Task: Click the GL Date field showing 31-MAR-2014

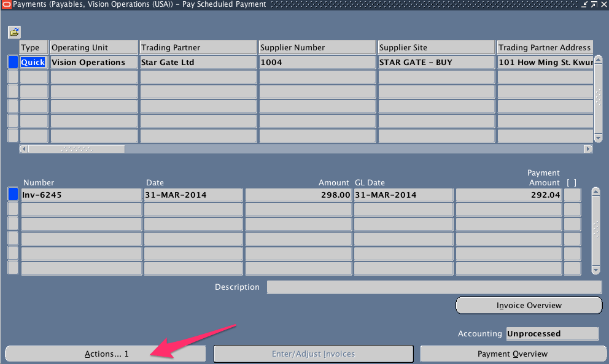Action: point(403,195)
